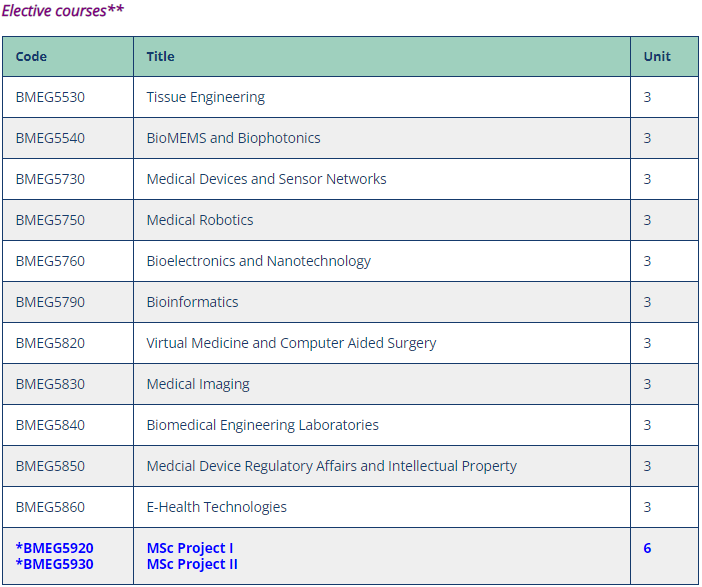Click the BMEG5920 course code link
702x587 pixels.
(55, 548)
